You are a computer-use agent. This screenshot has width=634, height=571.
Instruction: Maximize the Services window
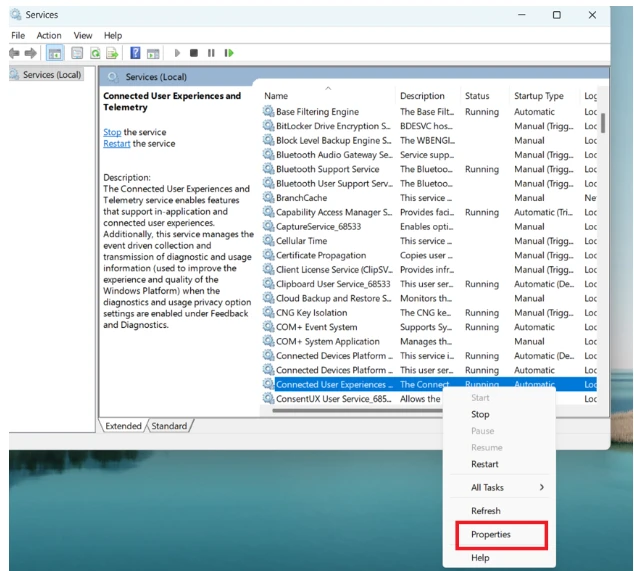click(557, 15)
